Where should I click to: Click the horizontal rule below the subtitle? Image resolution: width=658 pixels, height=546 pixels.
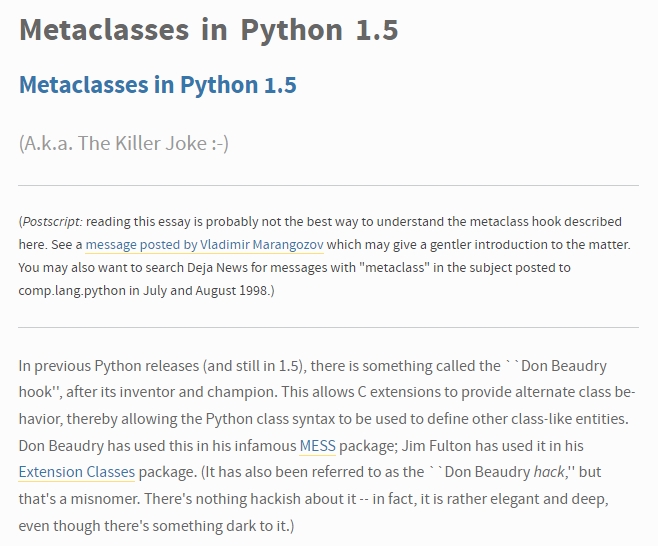click(328, 186)
